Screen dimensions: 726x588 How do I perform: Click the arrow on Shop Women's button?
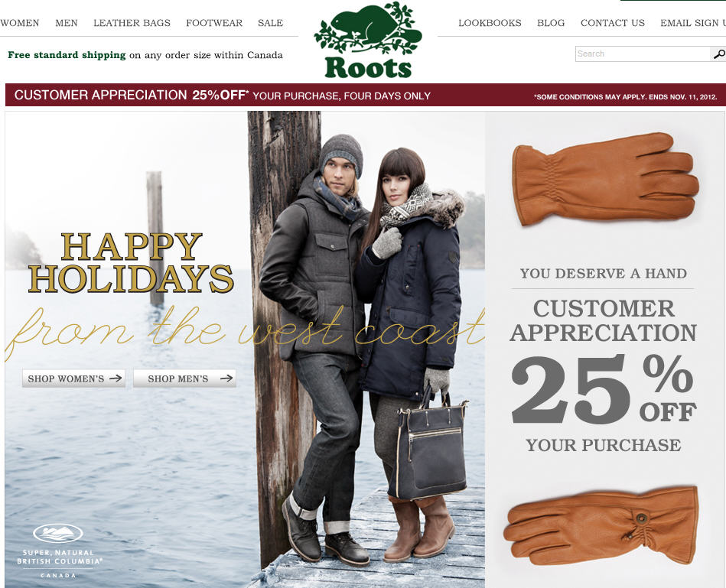pyautogui.click(x=116, y=378)
